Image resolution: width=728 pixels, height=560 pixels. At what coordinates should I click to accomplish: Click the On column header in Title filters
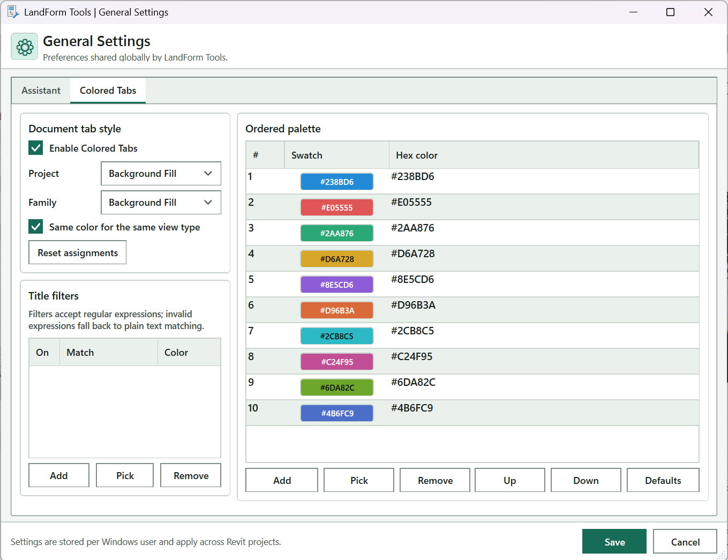(44, 352)
